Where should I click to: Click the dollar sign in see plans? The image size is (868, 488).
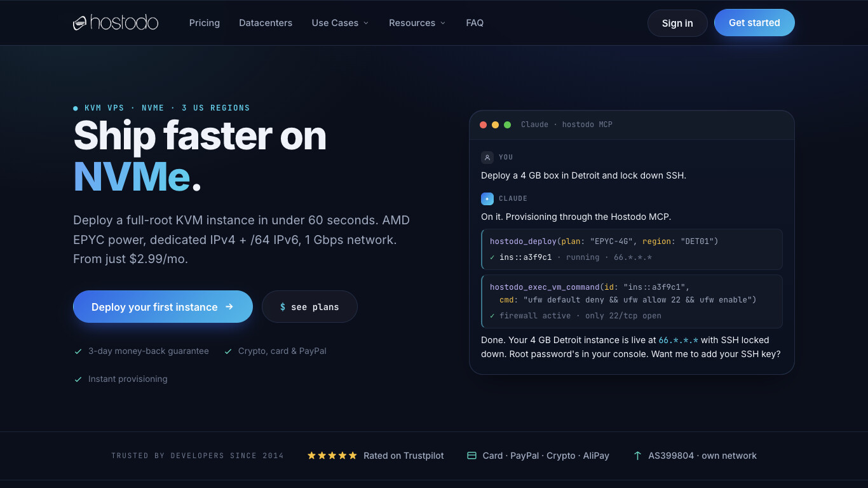coord(283,307)
